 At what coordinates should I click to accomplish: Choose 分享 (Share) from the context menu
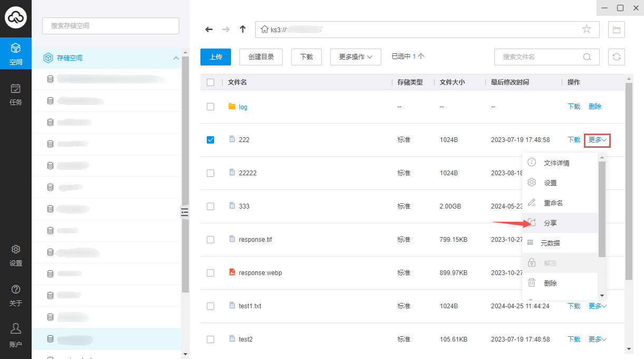tap(550, 223)
